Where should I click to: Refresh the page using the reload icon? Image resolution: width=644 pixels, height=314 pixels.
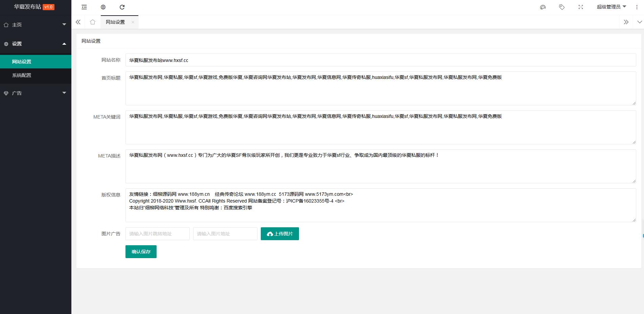(122, 7)
